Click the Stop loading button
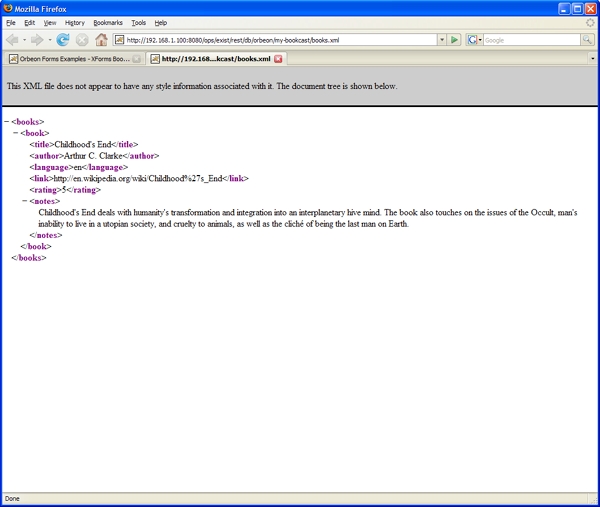Viewport: 600px width, 507px height. (82, 40)
